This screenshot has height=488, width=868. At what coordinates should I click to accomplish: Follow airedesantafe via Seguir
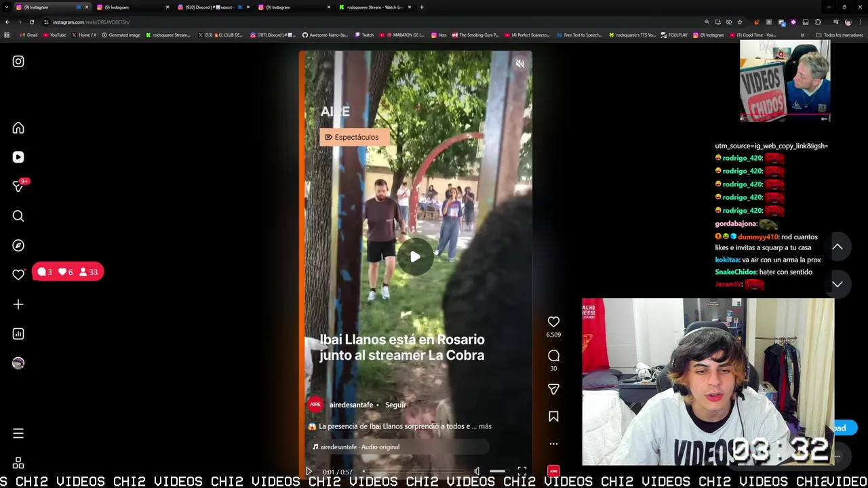pos(395,405)
